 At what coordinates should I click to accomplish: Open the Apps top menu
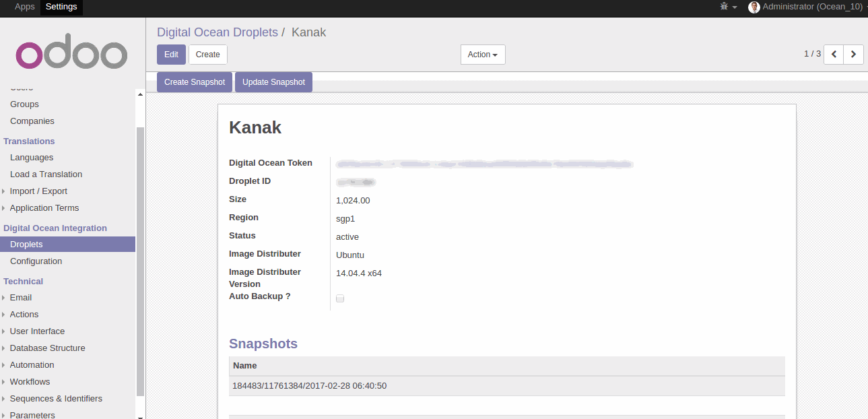click(25, 7)
